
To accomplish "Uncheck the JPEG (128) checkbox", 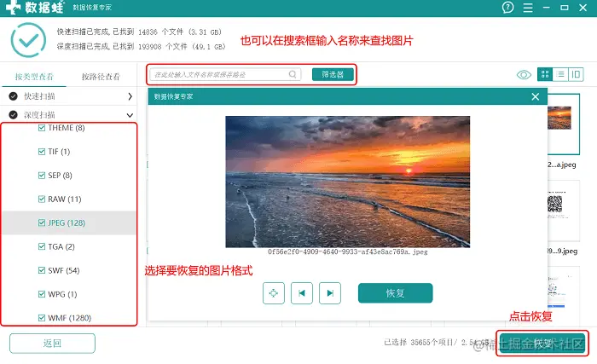I will (x=42, y=222).
